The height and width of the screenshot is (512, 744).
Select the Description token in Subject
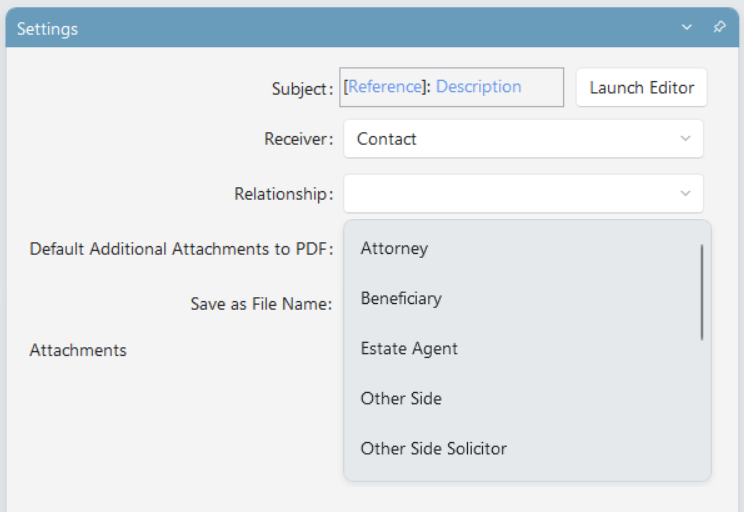coord(478,87)
